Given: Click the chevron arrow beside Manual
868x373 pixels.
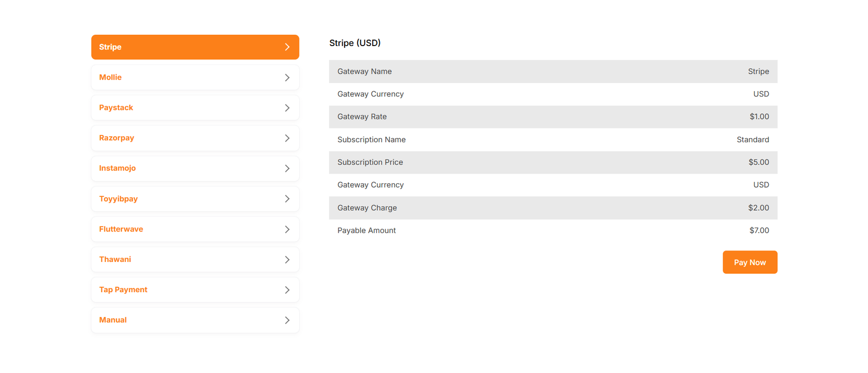Looking at the screenshot, I should click(x=287, y=320).
